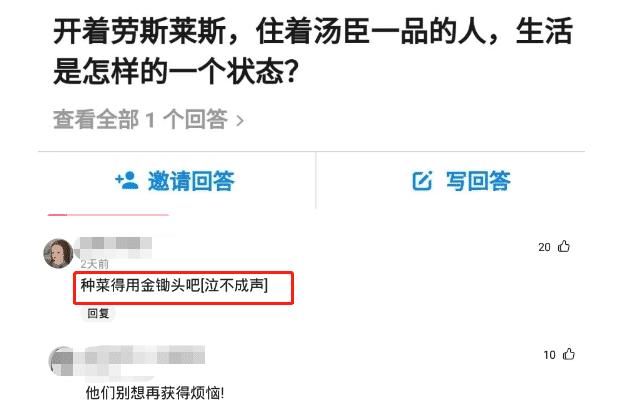Tap the comment 他们别想再获得烦恼!
This screenshot has width=625, height=407.
pyautogui.click(x=155, y=393)
